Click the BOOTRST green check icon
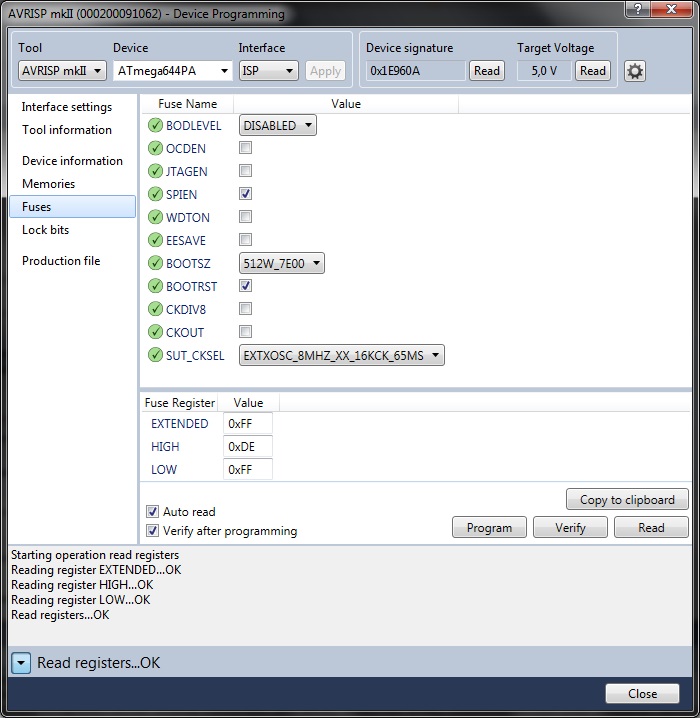Screen dimensions: 700x718 pos(155,286)
